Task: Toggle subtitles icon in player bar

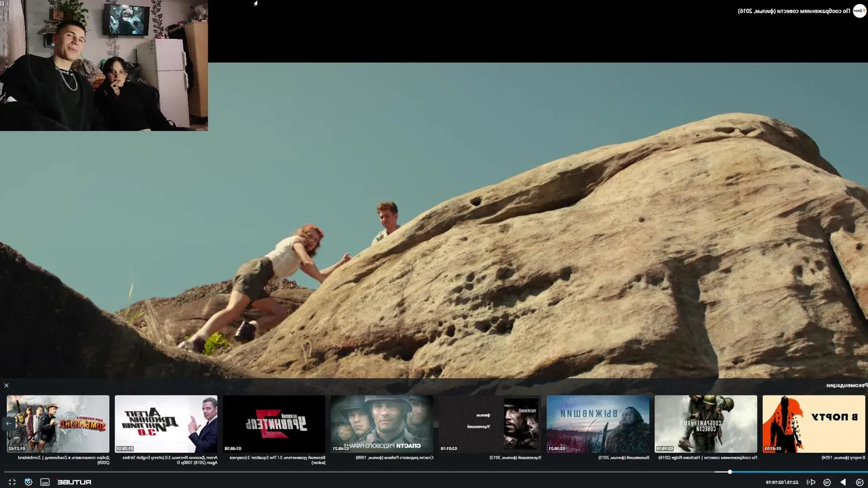Action: (x=45, y=482)
